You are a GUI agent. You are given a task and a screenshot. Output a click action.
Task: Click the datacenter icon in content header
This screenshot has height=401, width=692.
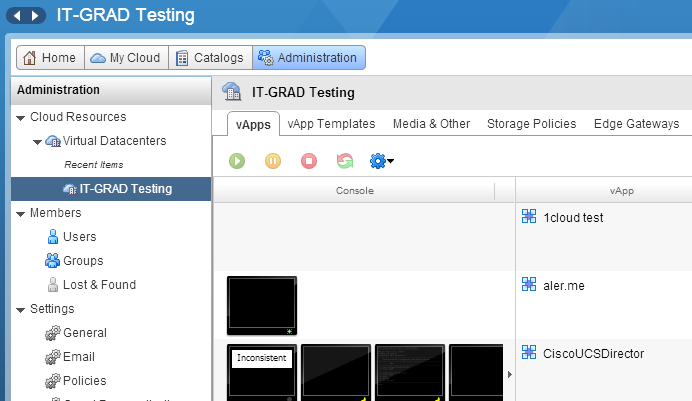point(232,92)
